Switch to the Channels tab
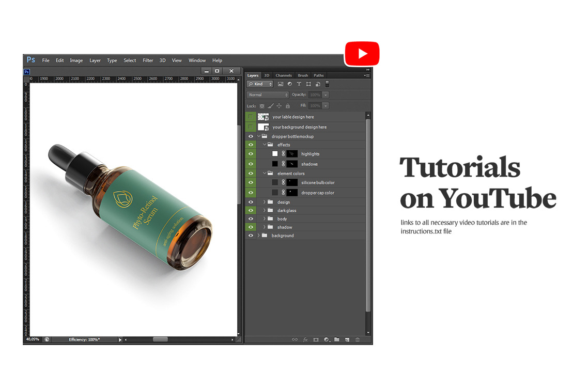Image resolution: width=588 pixels, height=392 pixels. coord(284,75)
